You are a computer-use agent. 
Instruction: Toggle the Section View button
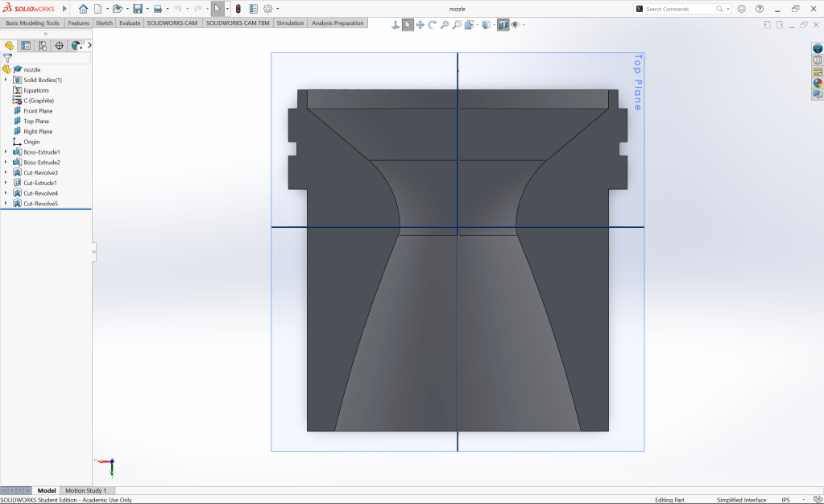click(x=503, y=25)
